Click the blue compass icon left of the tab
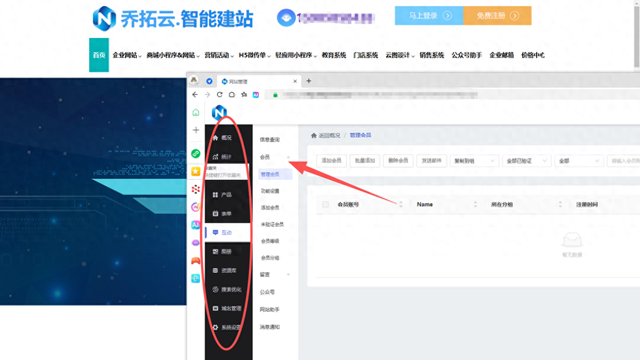 [x=209, y=81]
